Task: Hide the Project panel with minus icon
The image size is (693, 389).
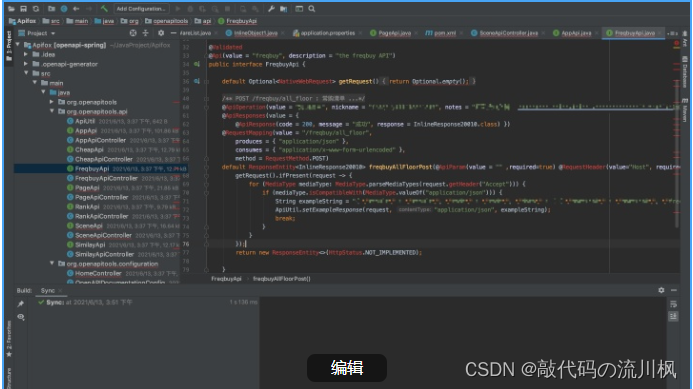Action: tap(173, 33)
